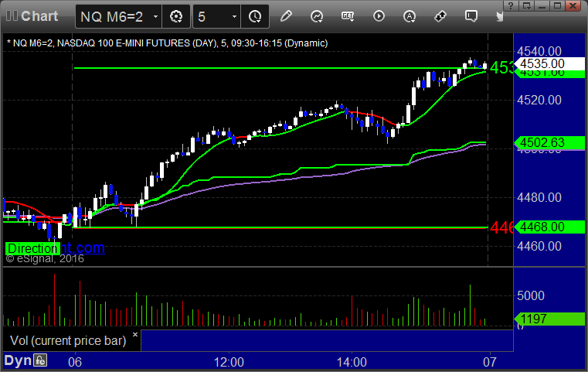
Task: Start bar replay with the play icon
Action: point(379,16)
